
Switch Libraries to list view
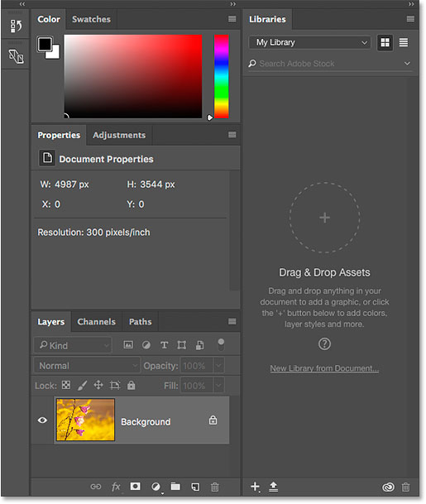coord(404,42)
